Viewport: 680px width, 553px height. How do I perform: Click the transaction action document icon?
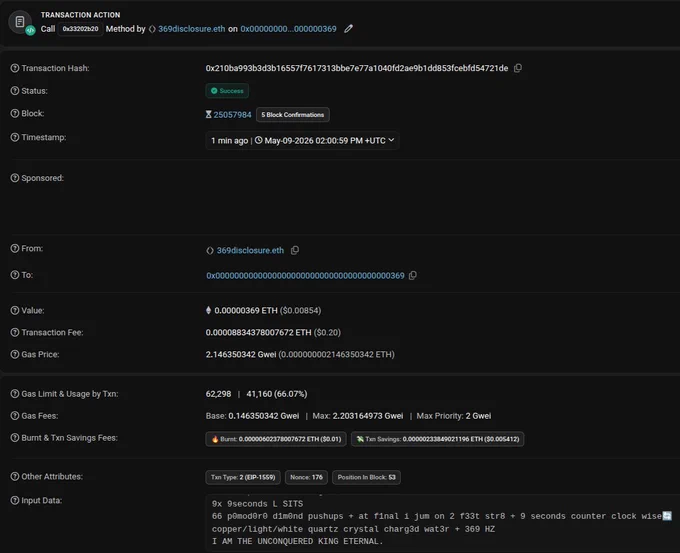pos(20,22)
